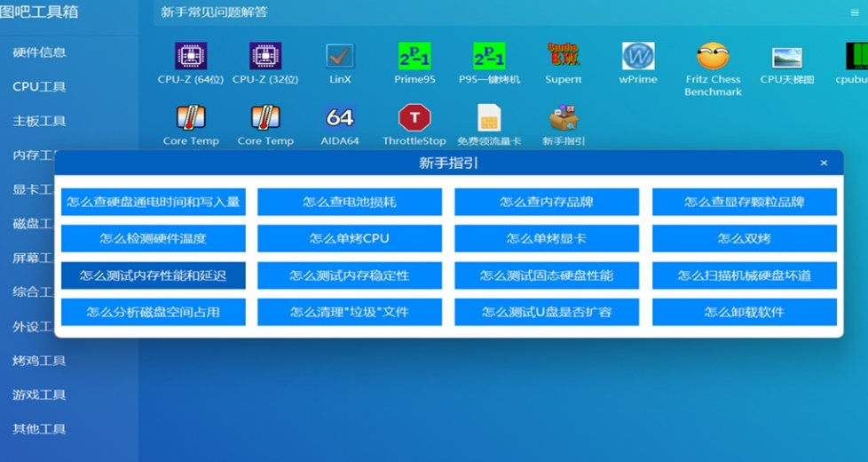Launch Prime95 icon
This screenshot has height=462, width=868.
[414, 56]
